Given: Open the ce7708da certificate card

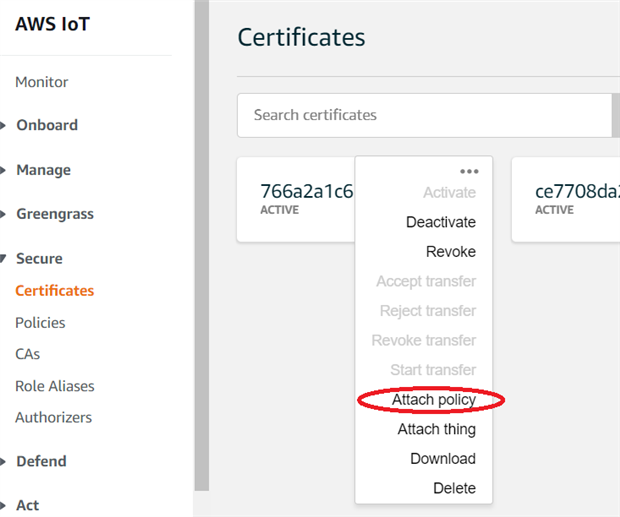Looking at the screenshot, I should pos(570,198).
